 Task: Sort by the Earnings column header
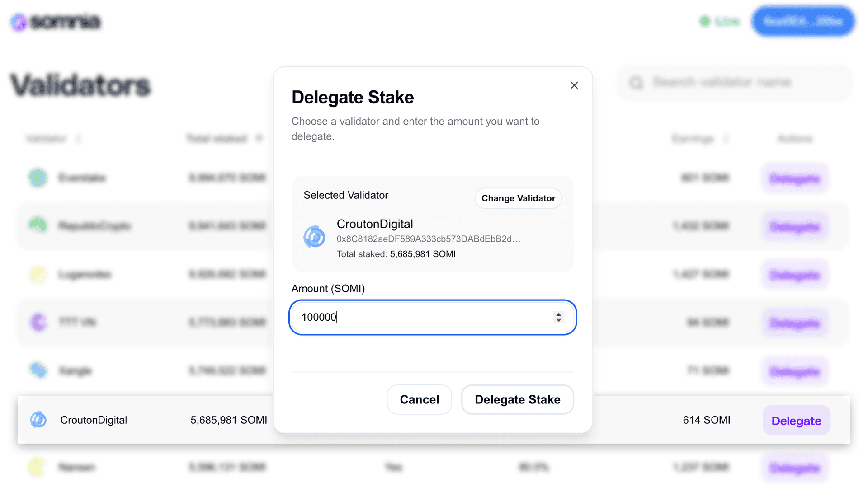point(693,138)
